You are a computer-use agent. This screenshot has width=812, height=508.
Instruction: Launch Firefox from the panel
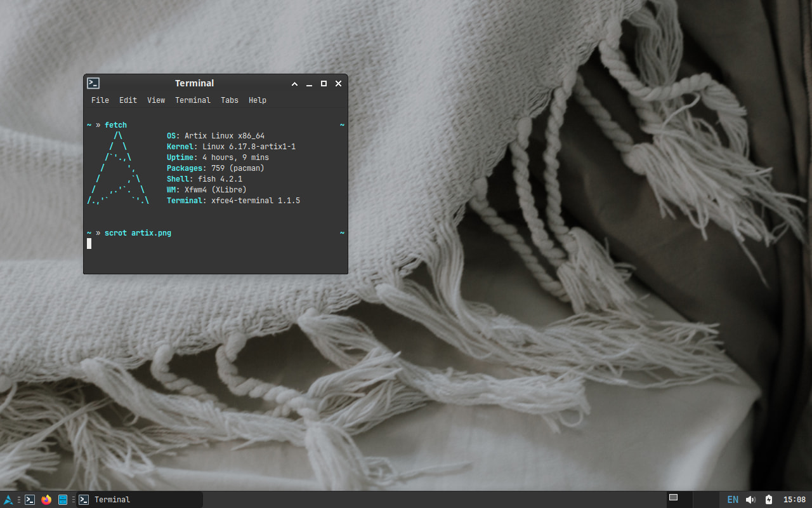click(x=46, y=500)
